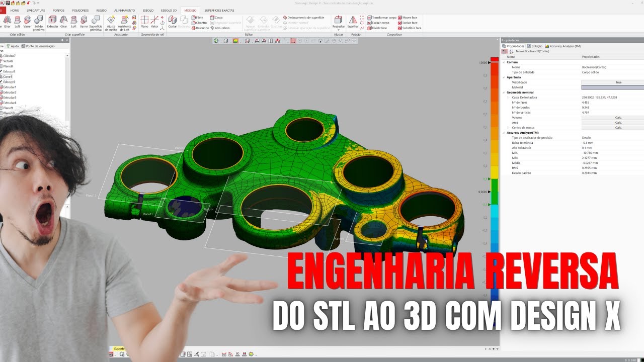Select Extrudar1 in feature tree
The width and height of the screenshot is (644, 362).
10,87
